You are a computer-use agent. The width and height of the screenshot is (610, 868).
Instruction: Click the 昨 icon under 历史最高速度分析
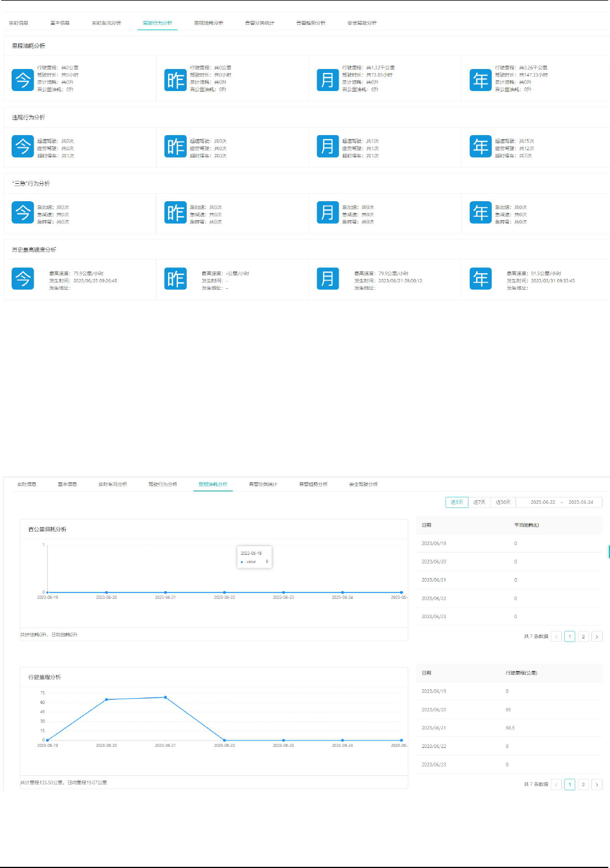tap(175, 279)
